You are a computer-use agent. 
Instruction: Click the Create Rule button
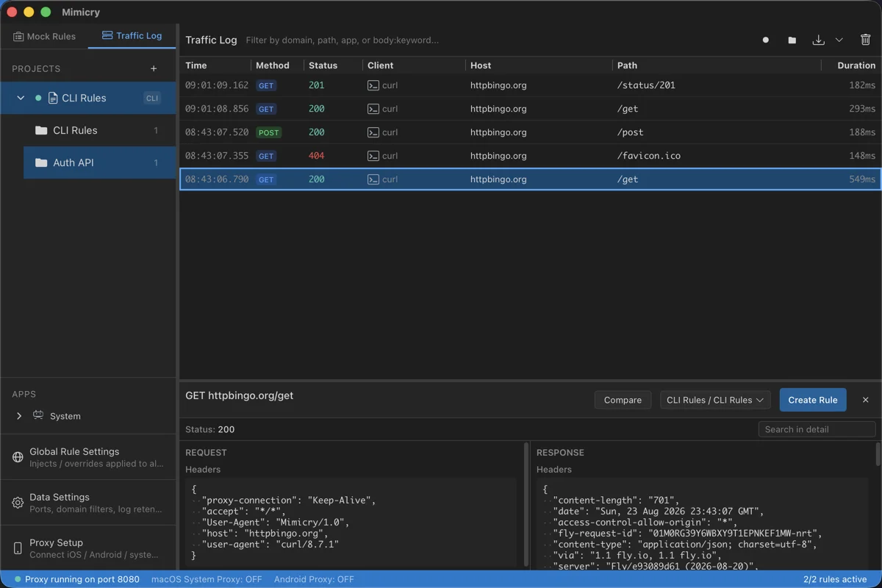813,400
